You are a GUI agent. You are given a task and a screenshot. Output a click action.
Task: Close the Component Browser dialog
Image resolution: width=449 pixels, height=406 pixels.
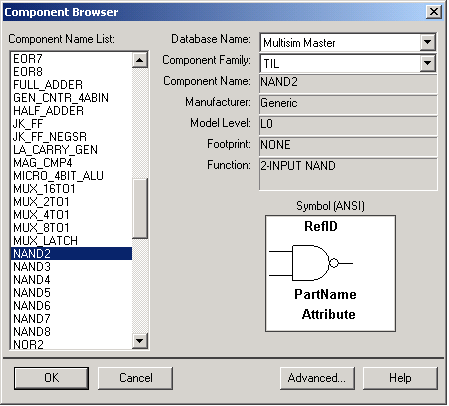pyautogui.click(x=434, y=12)
